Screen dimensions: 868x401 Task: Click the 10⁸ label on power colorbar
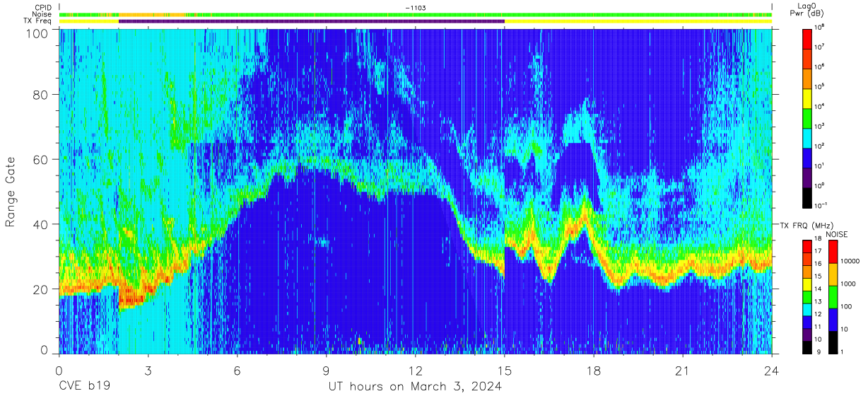pos(821,28)
